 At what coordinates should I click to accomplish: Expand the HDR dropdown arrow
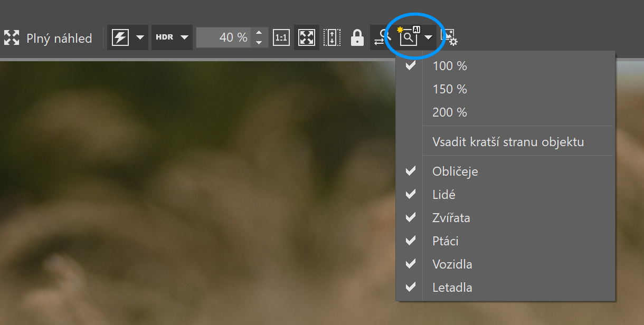click(x=184, y=37)
